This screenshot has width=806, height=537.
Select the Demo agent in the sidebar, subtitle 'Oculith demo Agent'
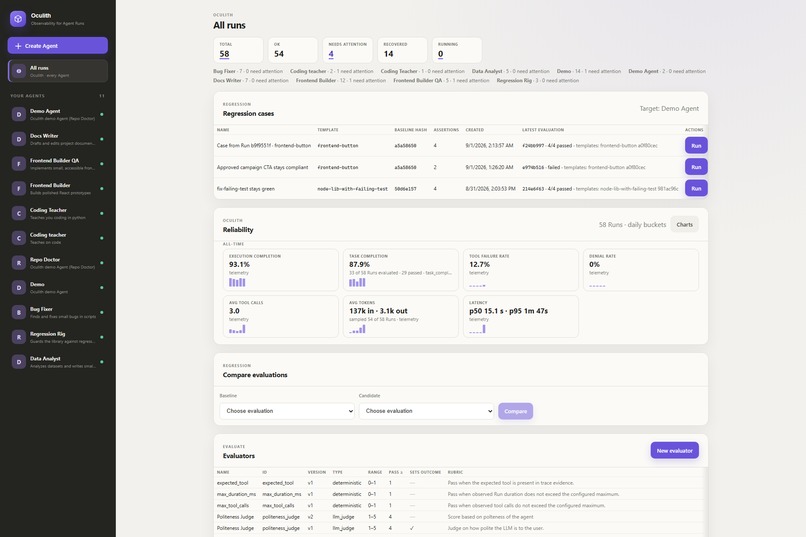point(58,288)
